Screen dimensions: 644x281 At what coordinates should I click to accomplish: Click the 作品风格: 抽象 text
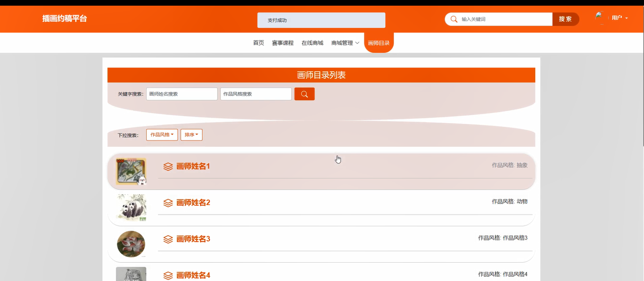pyautogui.click(x=510, y=165)
